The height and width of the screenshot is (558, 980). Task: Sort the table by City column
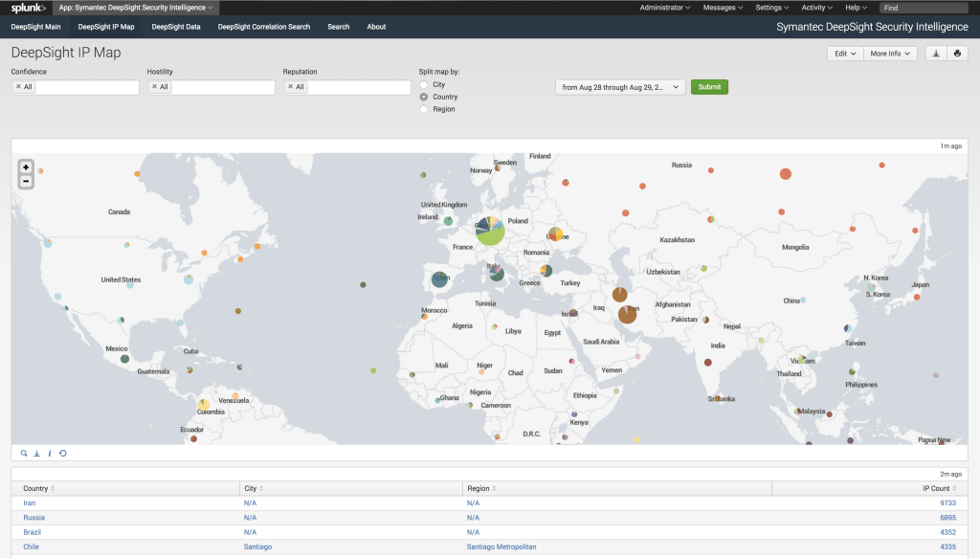(254, 489)
